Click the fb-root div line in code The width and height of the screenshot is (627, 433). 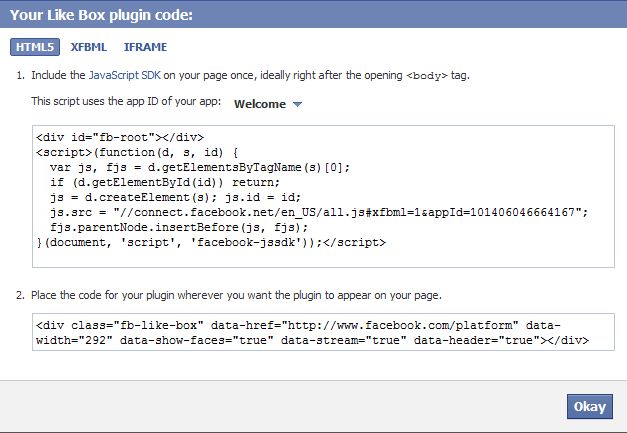119,138
